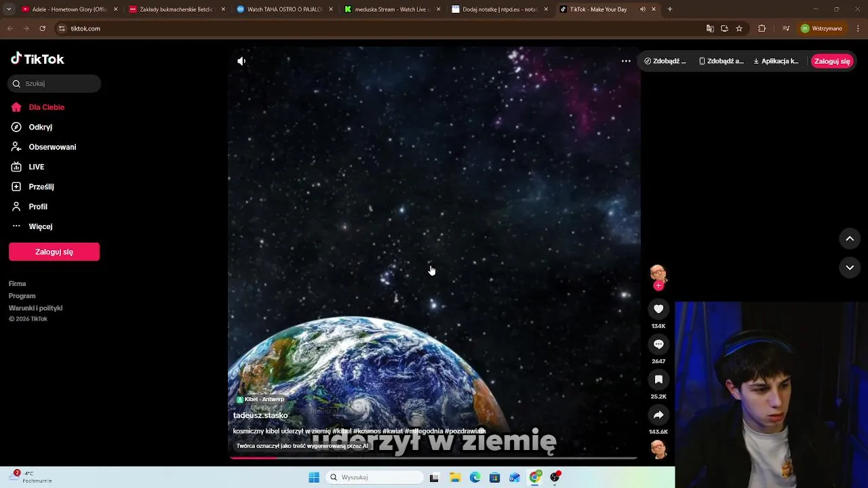Open the Prześlij upload page
The width and height of the screenshot is (868, 488).
(x=41, y=186)
